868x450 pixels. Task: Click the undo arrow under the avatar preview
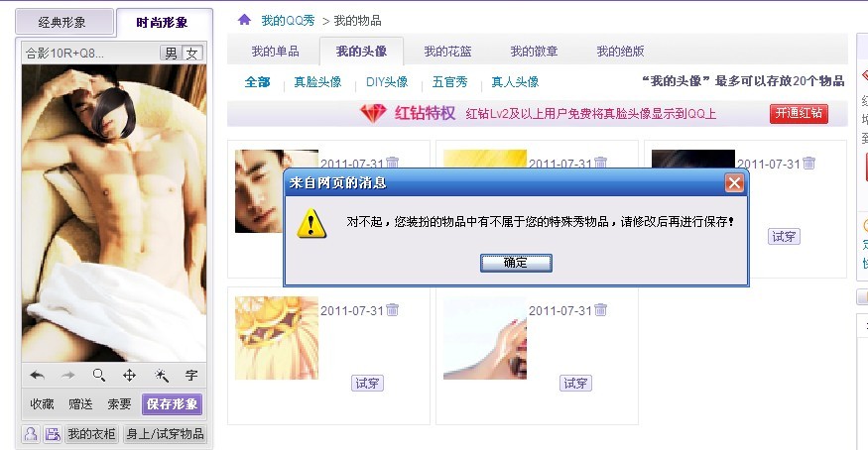pyautogui.click(x=37, y=376)
